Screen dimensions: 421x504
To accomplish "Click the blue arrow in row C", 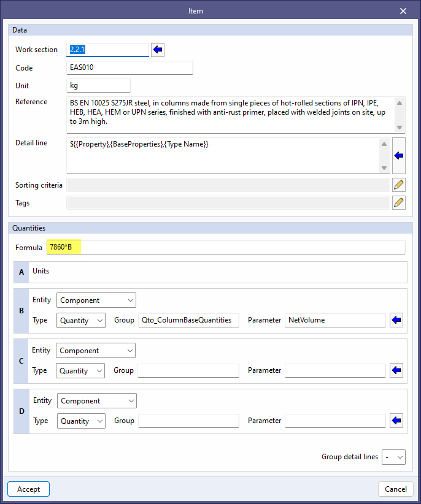I will coord(396,370).
